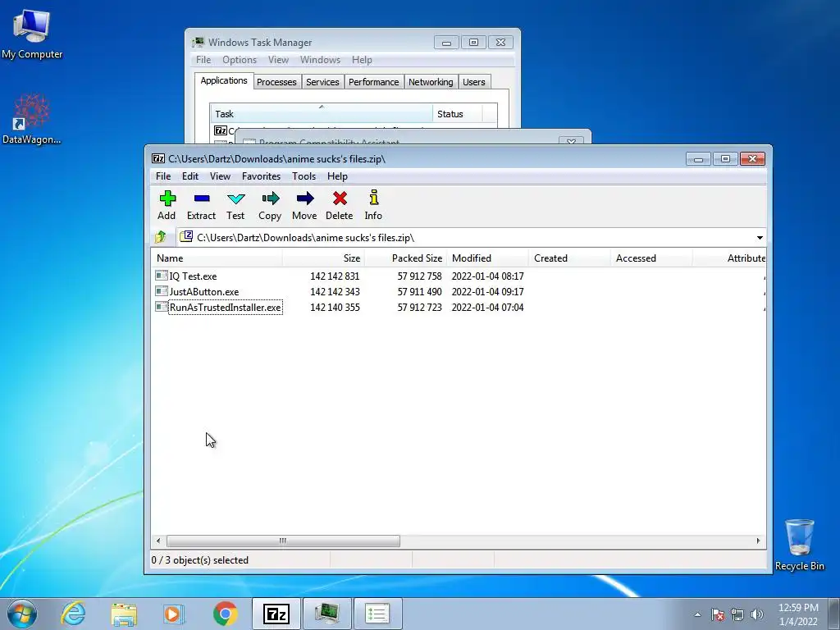Open the Windows Start orb
This screenshot has height=630, width=840.
[x=22, y=614]
